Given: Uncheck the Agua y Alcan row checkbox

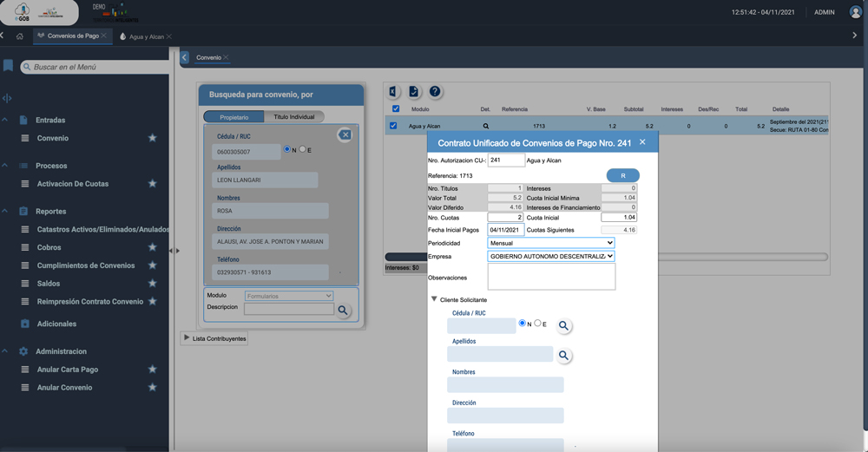Looking at the screenshot, I should click(x=393, y=126).
